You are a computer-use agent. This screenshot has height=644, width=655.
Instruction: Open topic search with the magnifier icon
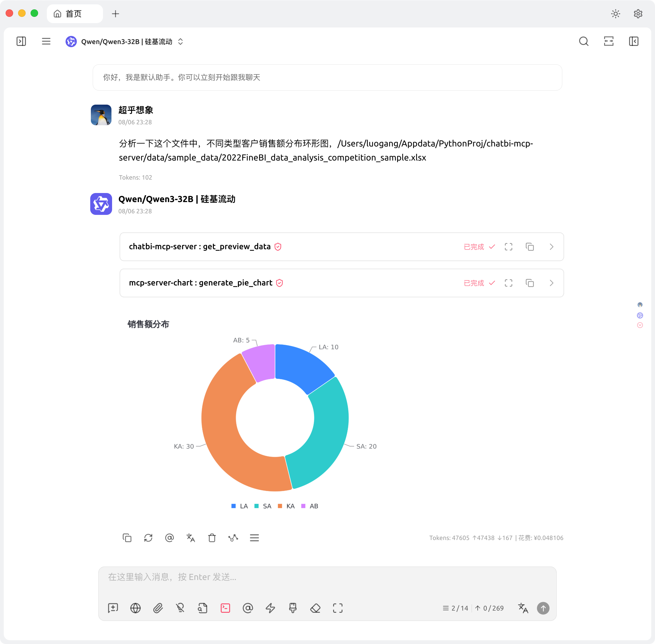tap(584, 41)
